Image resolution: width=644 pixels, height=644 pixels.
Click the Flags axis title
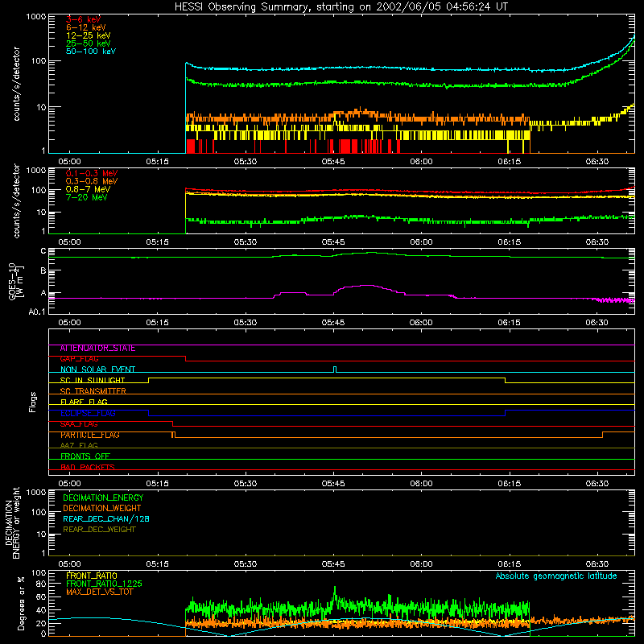32,402
